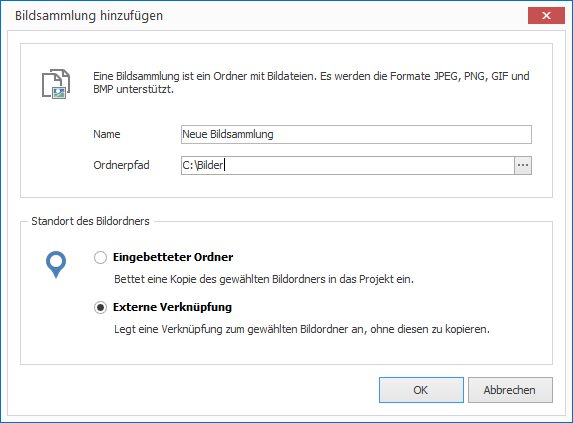Close the Bildsammlung hinzufügen dialog
Image resolution: width=573 pixels, height=423 pixels.
546,15
